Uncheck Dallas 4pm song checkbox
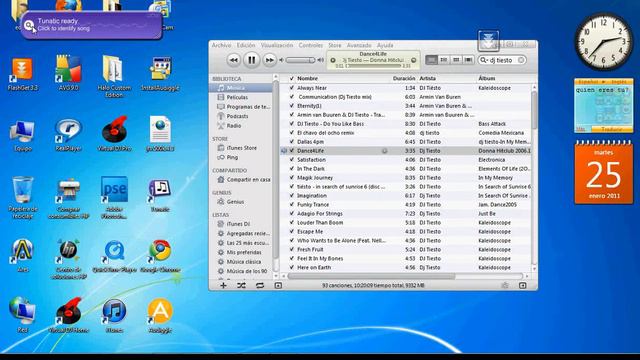The height and width of the screenshot is (360, 640). (x=291, y=142)
